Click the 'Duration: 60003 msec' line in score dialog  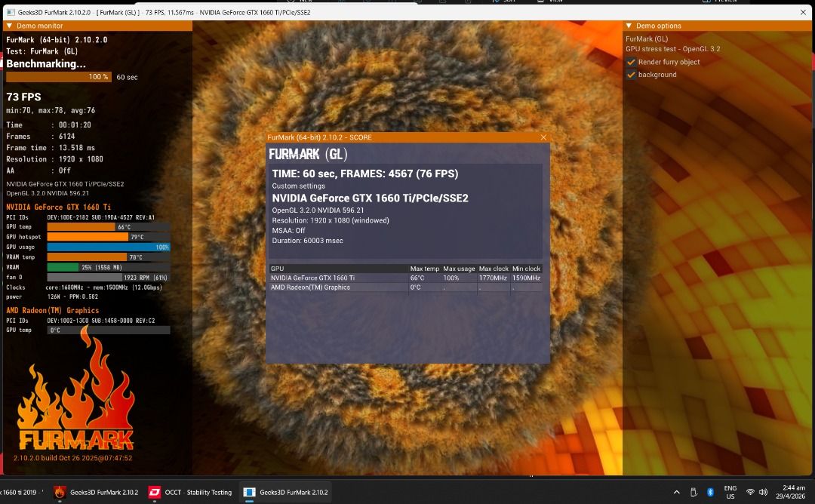point(307,241)
